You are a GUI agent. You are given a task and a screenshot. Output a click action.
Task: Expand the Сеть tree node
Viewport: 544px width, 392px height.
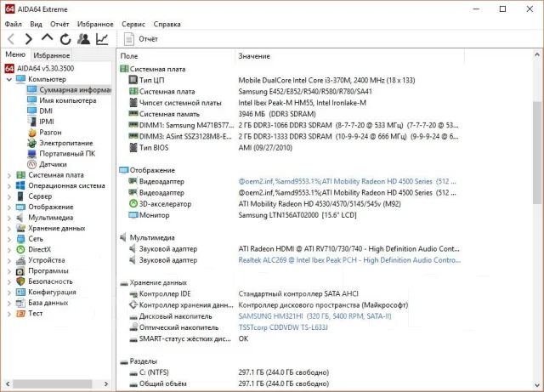(x=9, y=239)
